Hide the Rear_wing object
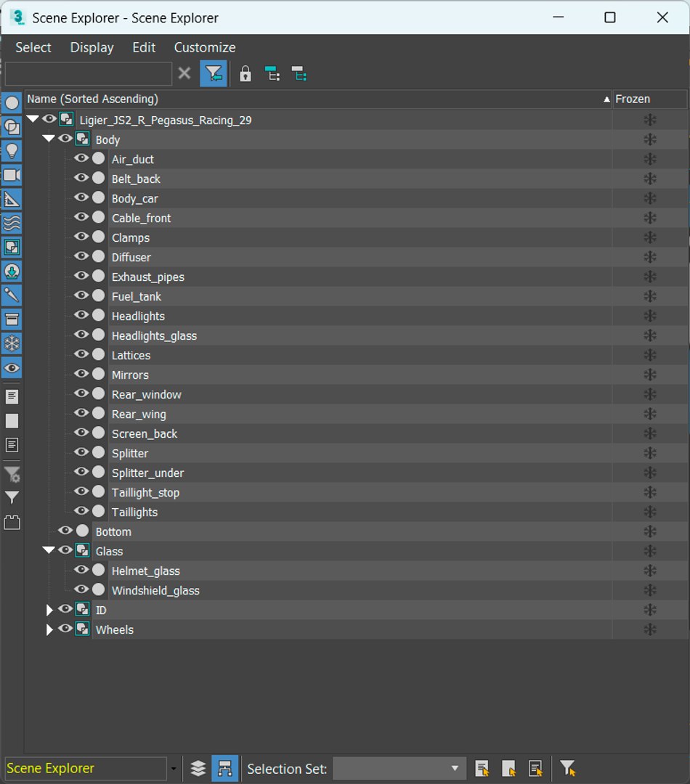 [81, 414]
